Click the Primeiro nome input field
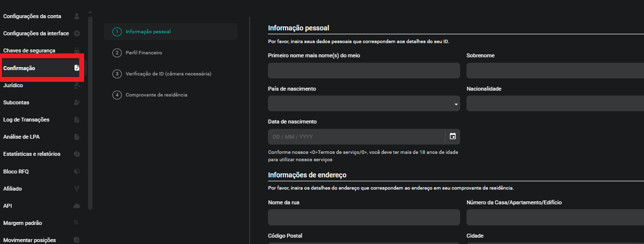Screen dimensions: 644x244 (363, 71)
